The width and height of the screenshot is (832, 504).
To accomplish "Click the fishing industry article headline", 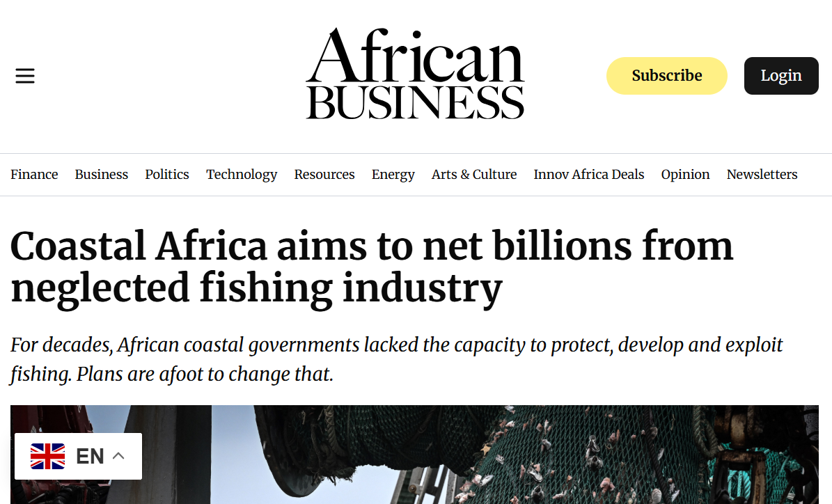I will point(372,267).
